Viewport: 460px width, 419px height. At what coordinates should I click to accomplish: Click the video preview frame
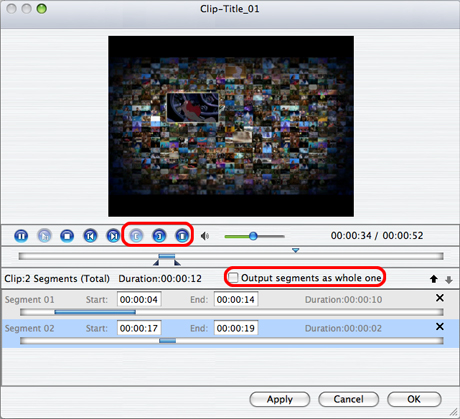[x=231, y=126]
